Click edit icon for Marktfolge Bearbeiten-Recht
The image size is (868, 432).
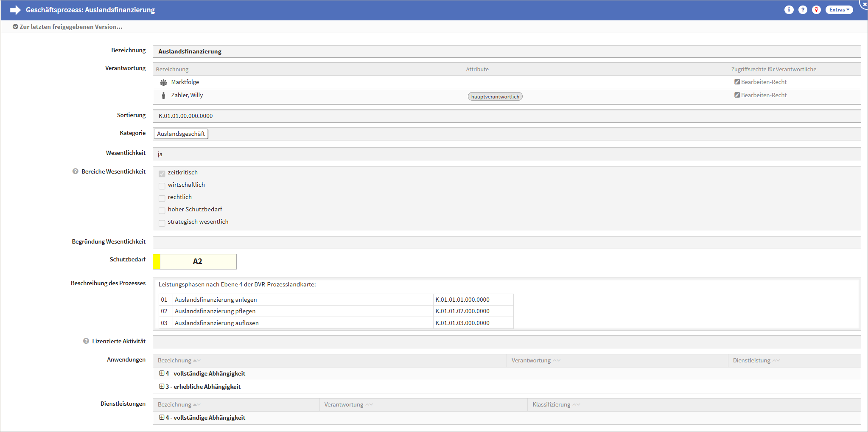tap(737, 82)
